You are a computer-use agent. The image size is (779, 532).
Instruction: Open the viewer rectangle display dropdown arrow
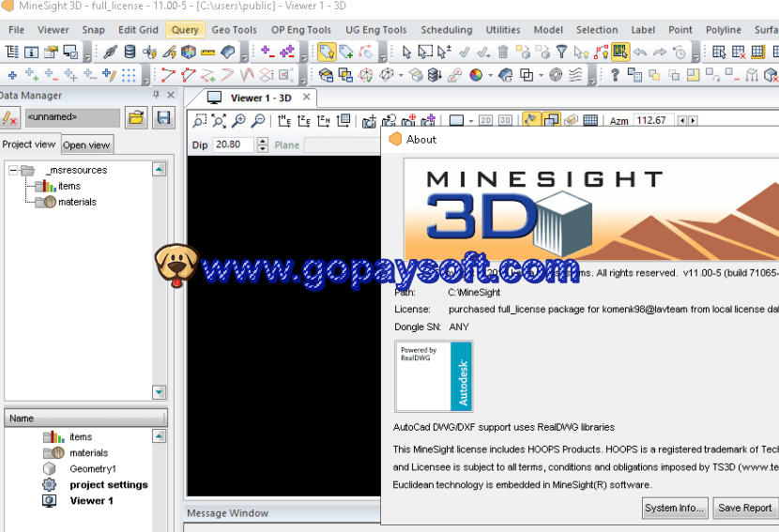470,121
